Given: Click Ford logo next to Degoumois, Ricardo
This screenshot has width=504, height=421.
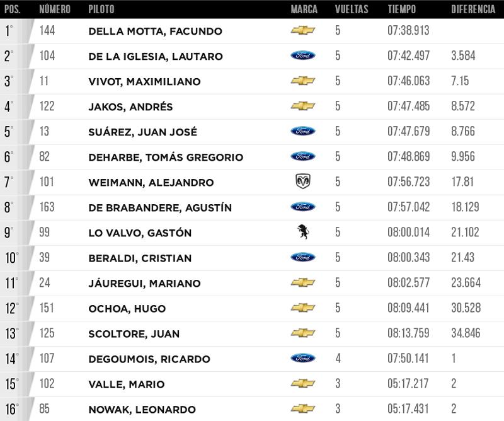Looking at the screenshot, I should (303, 358).
